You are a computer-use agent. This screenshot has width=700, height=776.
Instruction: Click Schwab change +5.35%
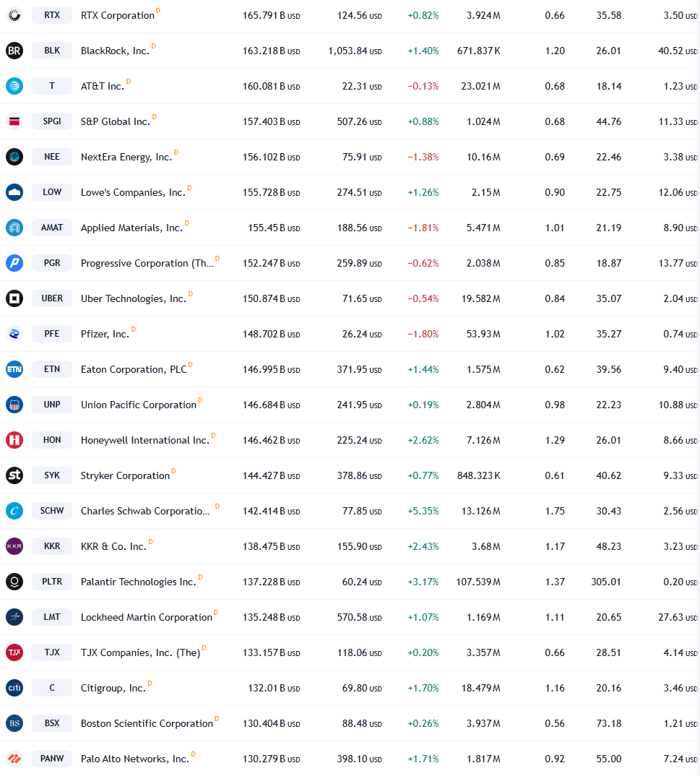(423, 512)
